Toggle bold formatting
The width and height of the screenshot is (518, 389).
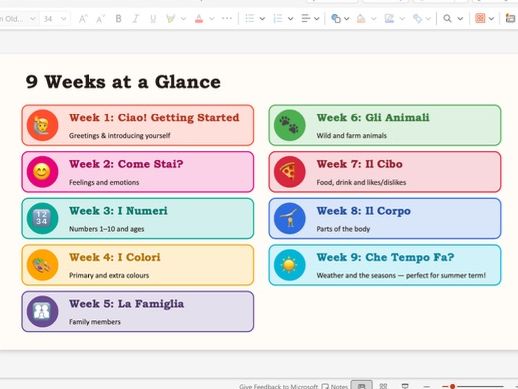pos(118,19)
